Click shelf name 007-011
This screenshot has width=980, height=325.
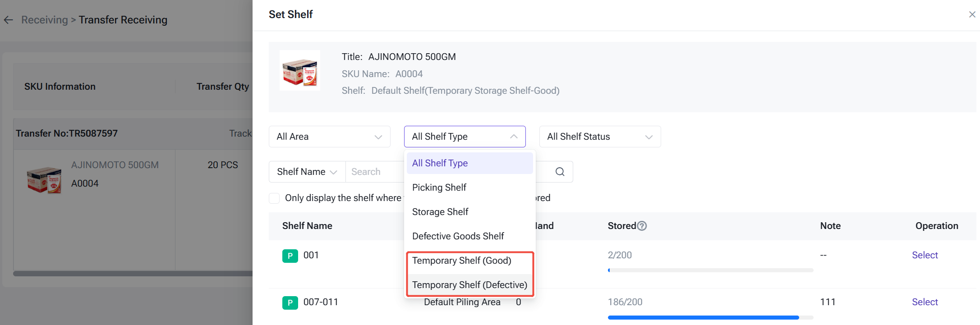[321, 302]
